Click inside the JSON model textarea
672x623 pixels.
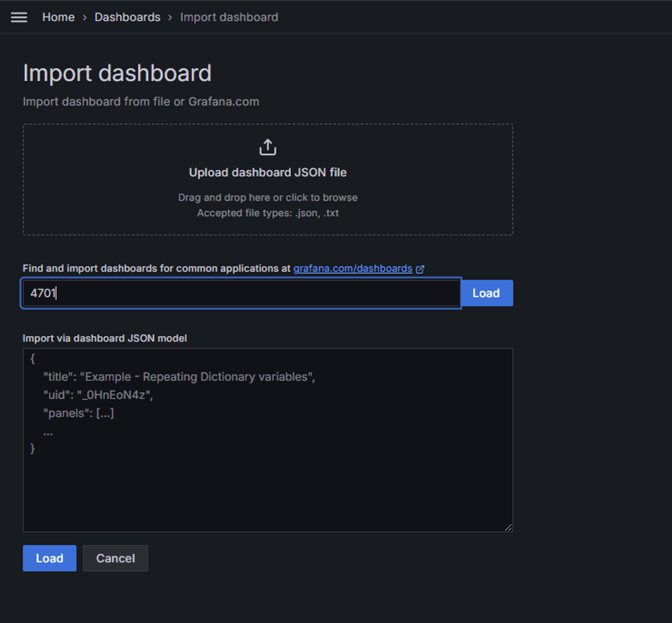[x=267, y=479]
